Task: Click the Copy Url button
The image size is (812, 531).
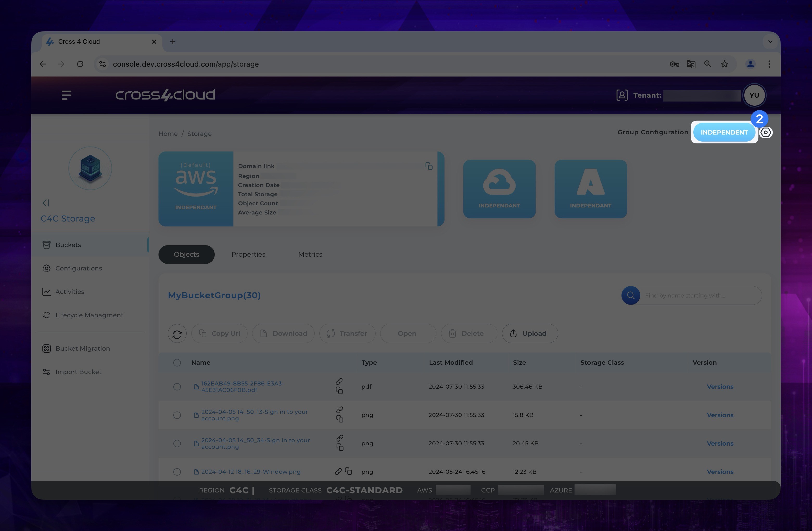Action: click(x=219, y=334)
